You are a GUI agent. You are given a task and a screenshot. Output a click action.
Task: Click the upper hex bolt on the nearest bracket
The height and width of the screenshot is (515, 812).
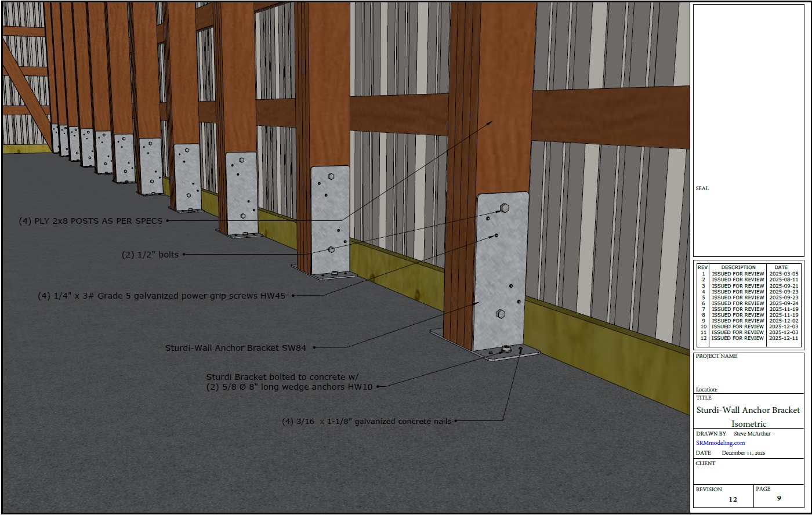[x=503, y=208]
